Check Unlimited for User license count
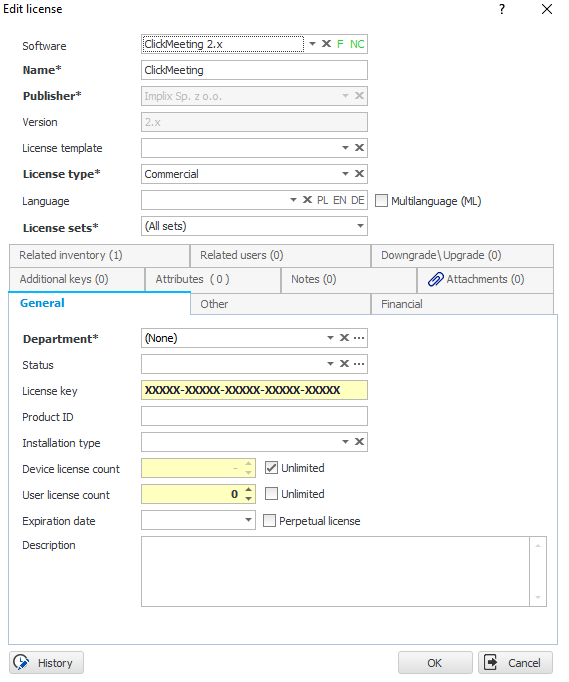Image resolution: width=569 pixels, height=682 pixels. click(271, 494)
